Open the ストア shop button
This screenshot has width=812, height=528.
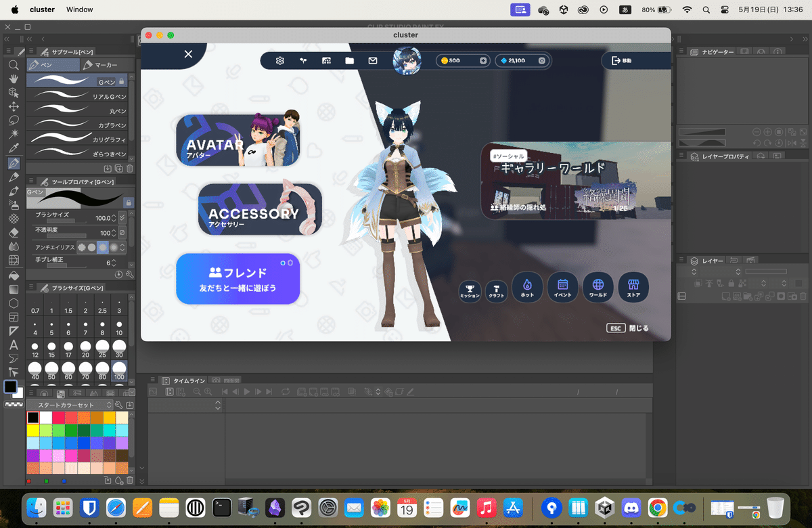[x=633, y=288]
